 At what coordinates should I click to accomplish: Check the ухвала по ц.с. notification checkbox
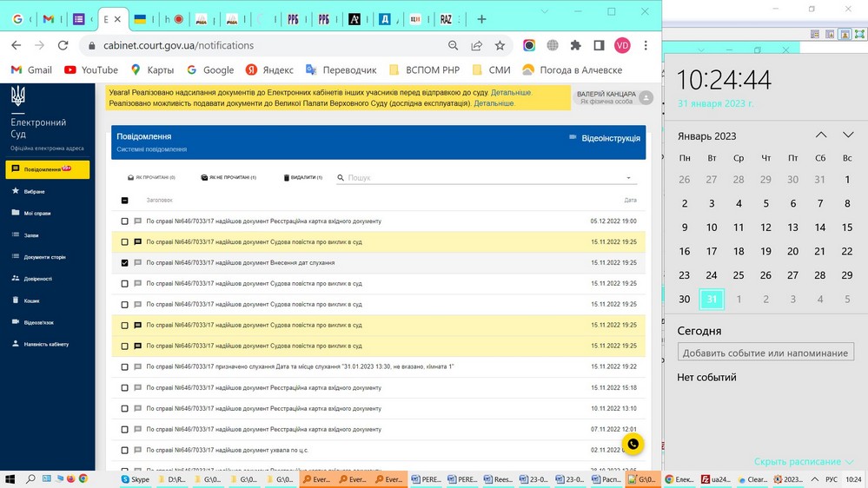(x=124, y=451)
